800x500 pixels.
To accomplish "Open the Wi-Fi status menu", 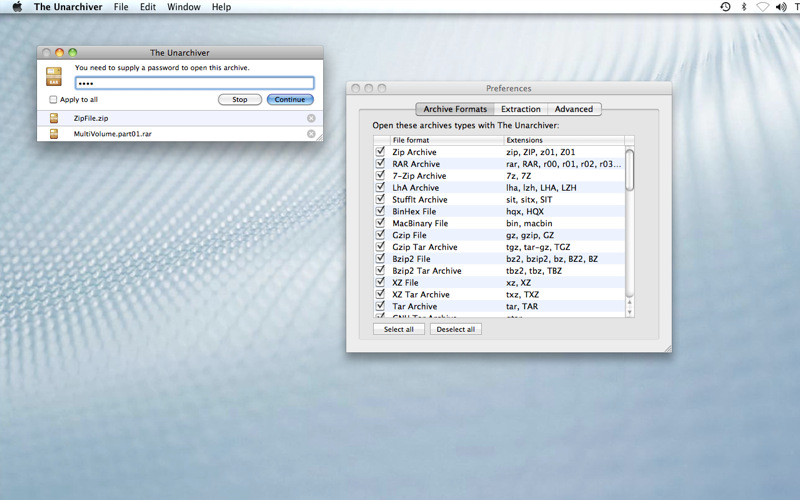I will click(x=762, y=7).
